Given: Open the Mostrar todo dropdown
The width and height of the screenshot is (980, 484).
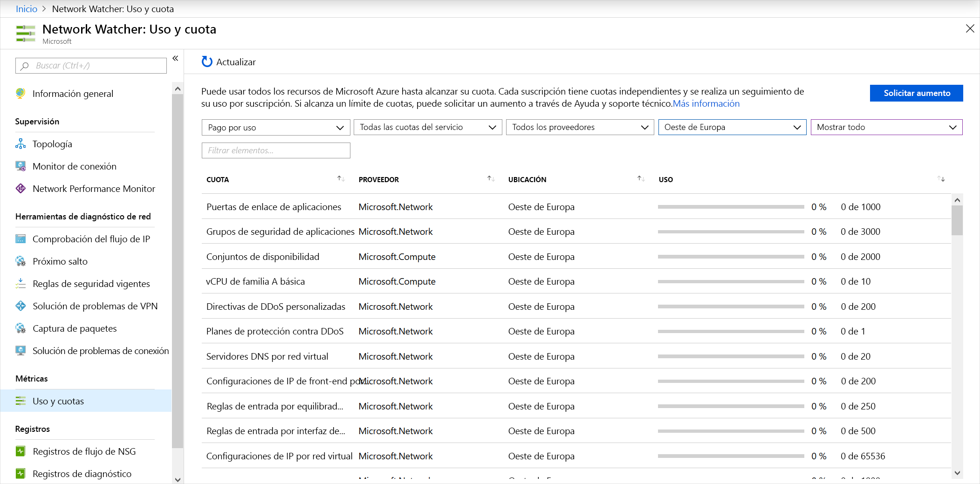Looking at the screenshot, I should (x=886, y=127).
